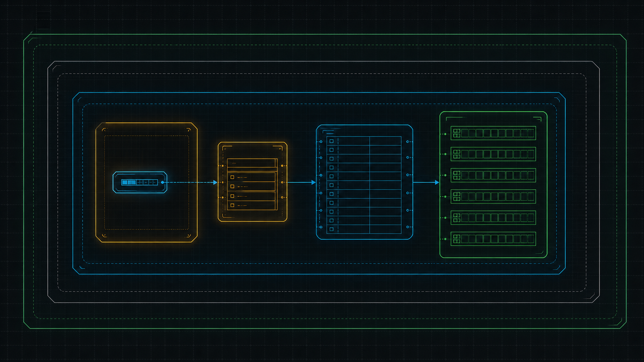
Task: Click the connector dot at the progress bar's right end
Action: coord(163,182)
